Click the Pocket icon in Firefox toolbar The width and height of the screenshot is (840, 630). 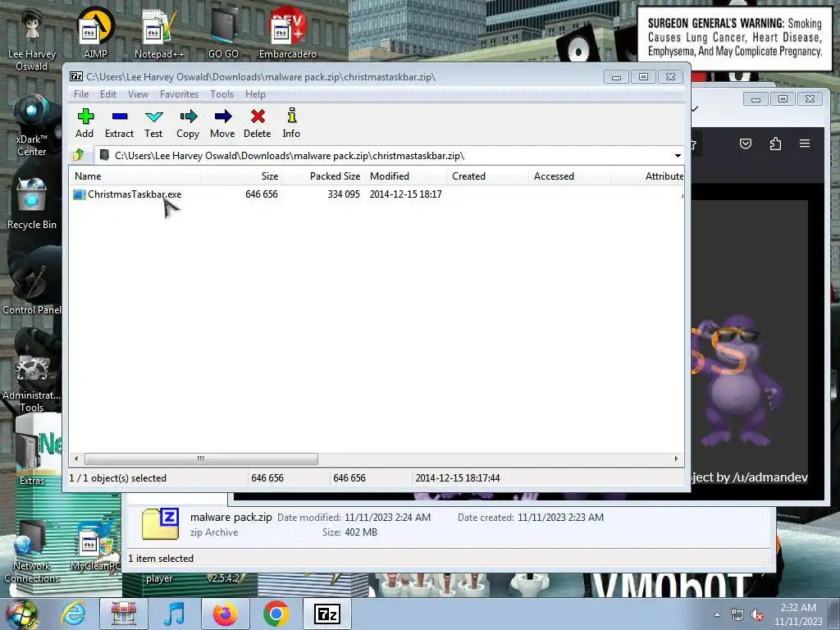[746, 144]
